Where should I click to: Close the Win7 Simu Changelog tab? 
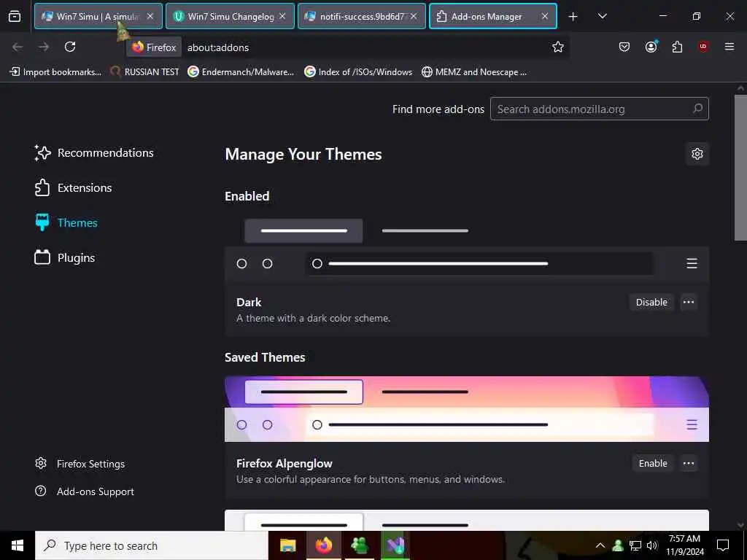(282, 16)
